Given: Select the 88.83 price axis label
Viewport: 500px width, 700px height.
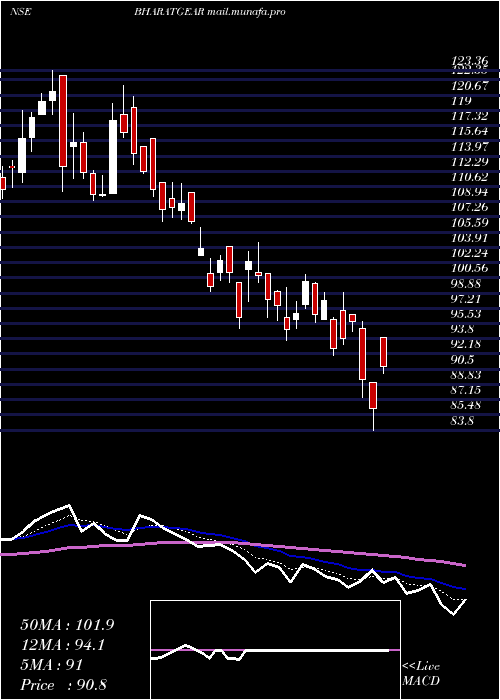Looking at the screenshot, I should coord(468,375).
